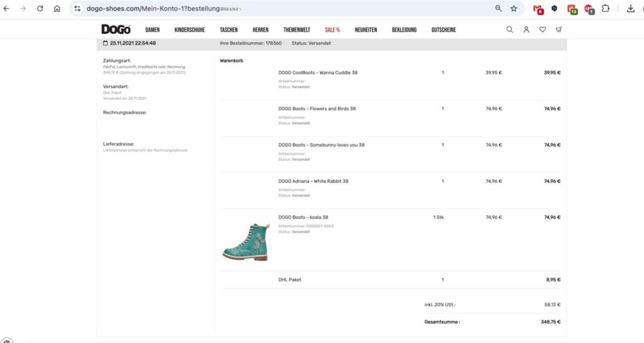The image size is (644, 343).
Task: Bookmark this page with the star icon
Action: coord(514,9)
